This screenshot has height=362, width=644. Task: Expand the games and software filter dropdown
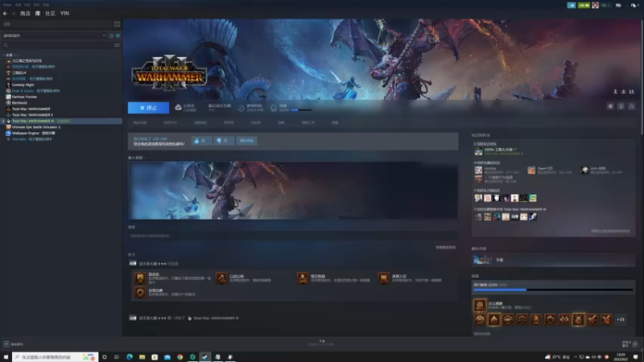(54, 35)
